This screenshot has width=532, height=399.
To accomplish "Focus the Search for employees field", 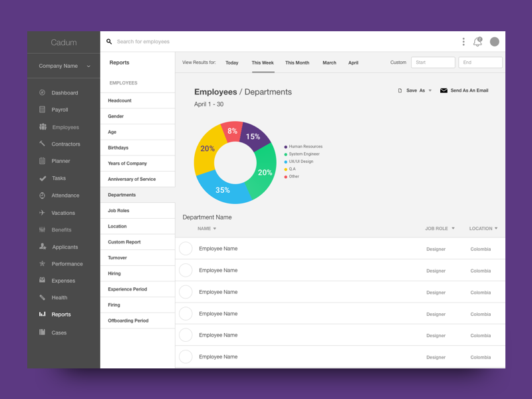I will point(143,41).
